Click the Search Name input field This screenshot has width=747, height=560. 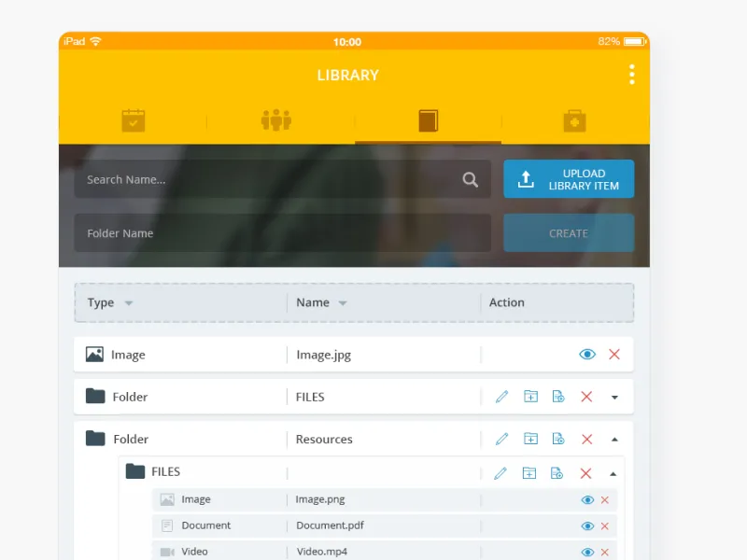(283, 179)
